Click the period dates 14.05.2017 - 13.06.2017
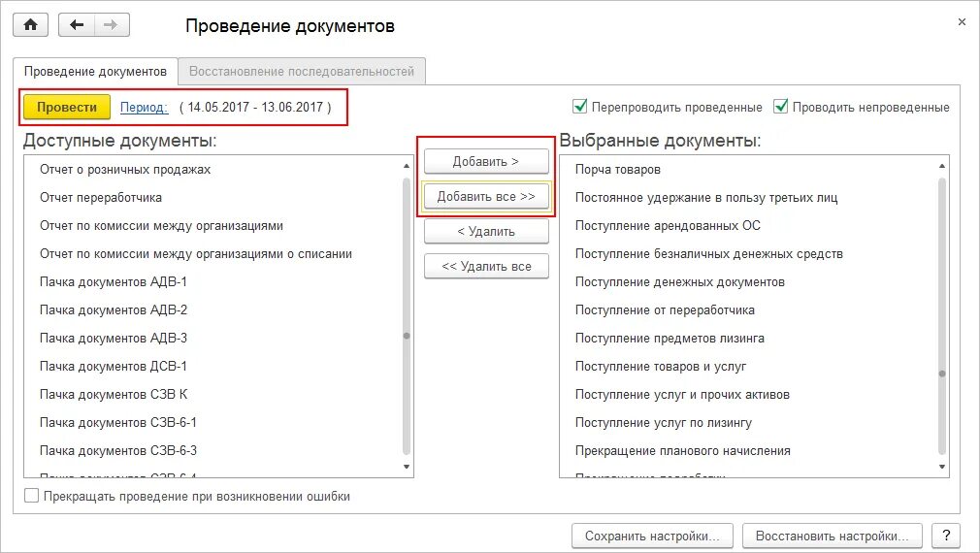Viewport: 980px width, 553px height. pos(255,107)
